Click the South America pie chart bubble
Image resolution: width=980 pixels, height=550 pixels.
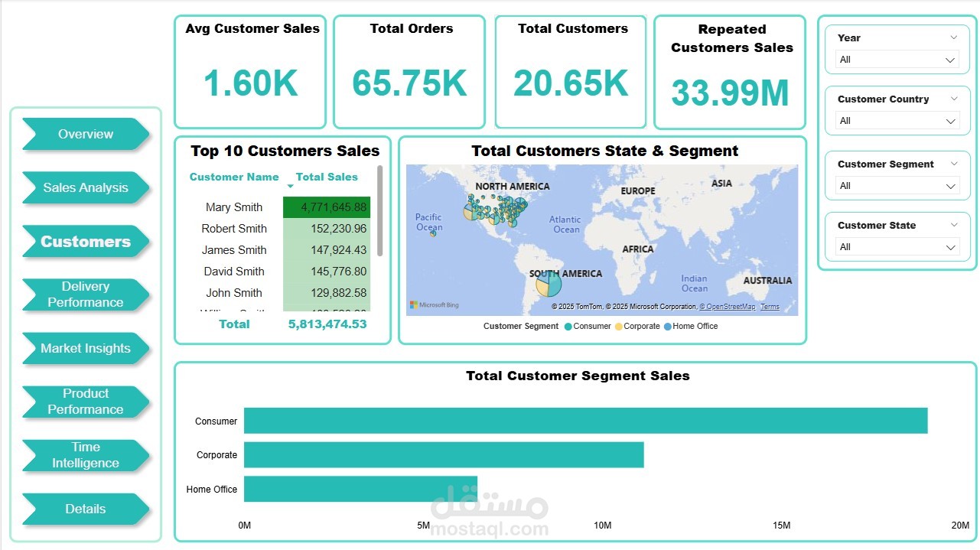(549, 284)
